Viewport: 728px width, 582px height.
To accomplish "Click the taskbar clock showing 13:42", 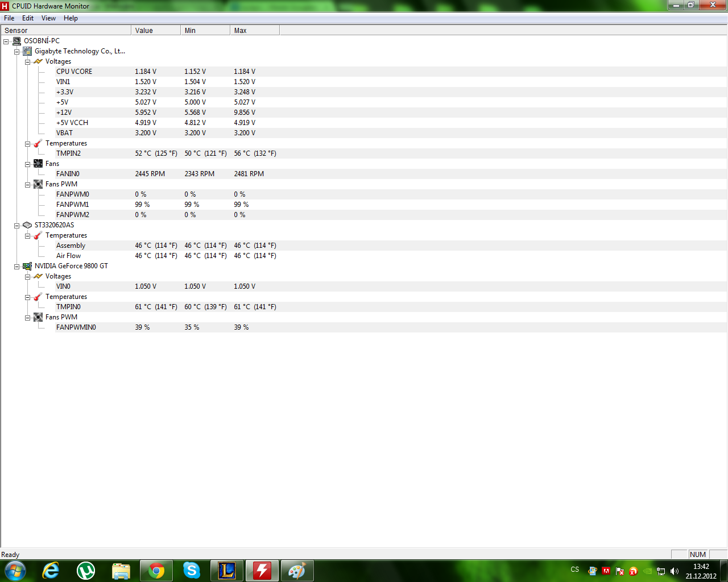I will point(701,571).
